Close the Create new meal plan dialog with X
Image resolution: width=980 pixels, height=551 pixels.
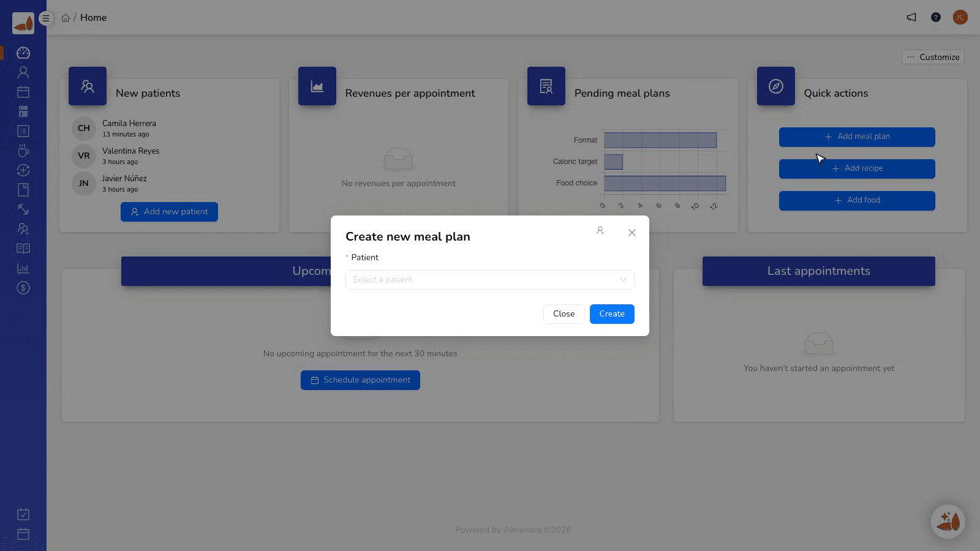[632, 233]
